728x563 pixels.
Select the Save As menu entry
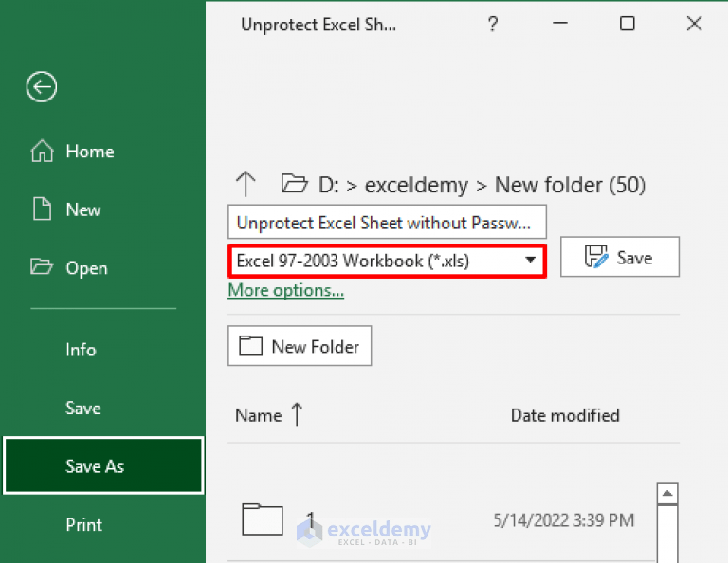point(103,465)
